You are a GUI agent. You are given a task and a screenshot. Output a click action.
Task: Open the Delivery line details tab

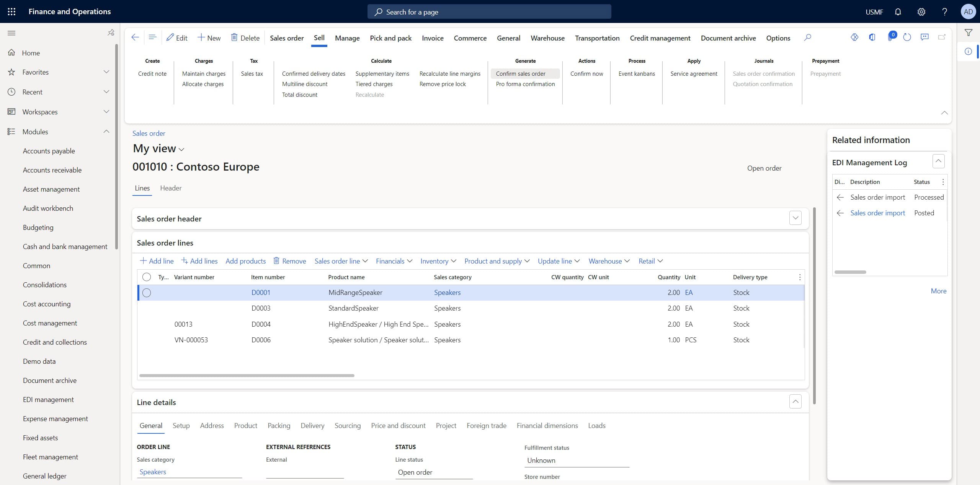(x=312, y=425)
